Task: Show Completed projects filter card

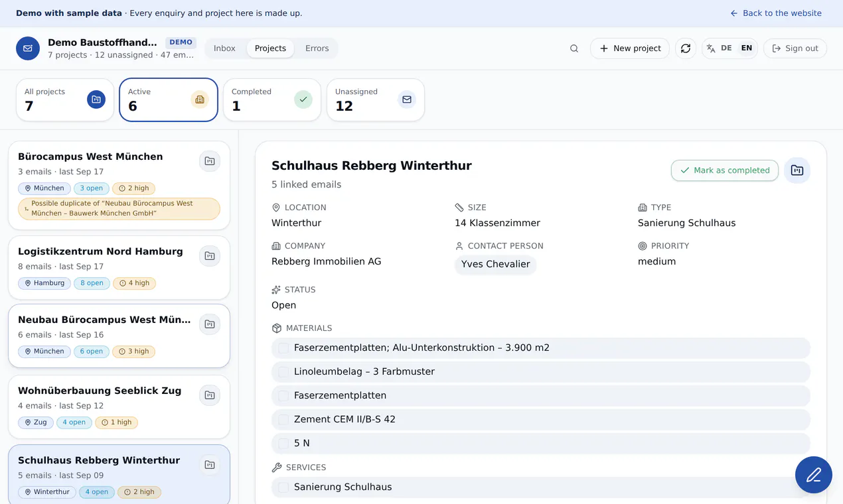Action: (272, 100)
